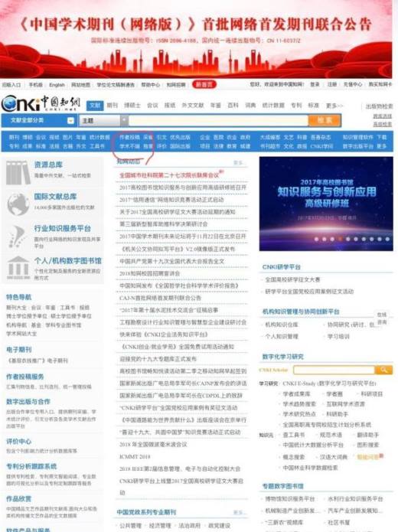Click 旧版入口 in top bar
Screen dimensions: 398x532
(11, 85)
